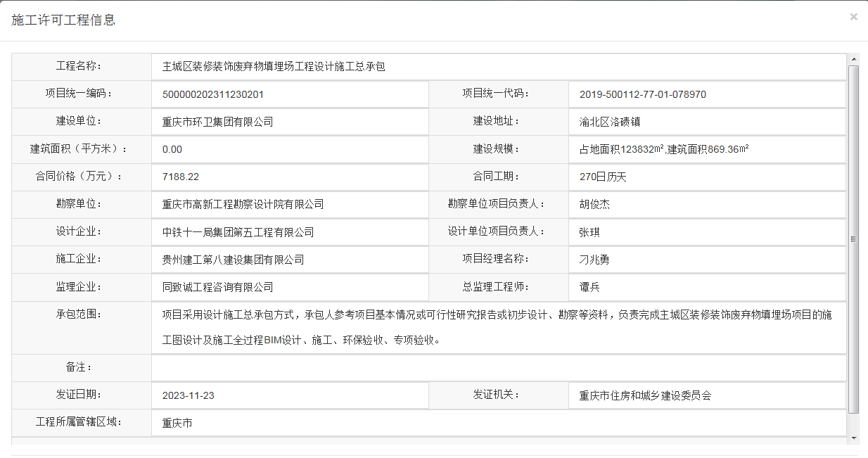
Task: Click the 总监理工程师 label
Action: tap(496, 286)
